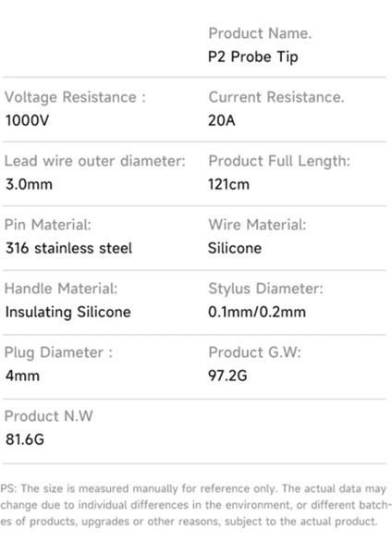
Task: Select the 3.0mm value
Action: pos(29,184)
